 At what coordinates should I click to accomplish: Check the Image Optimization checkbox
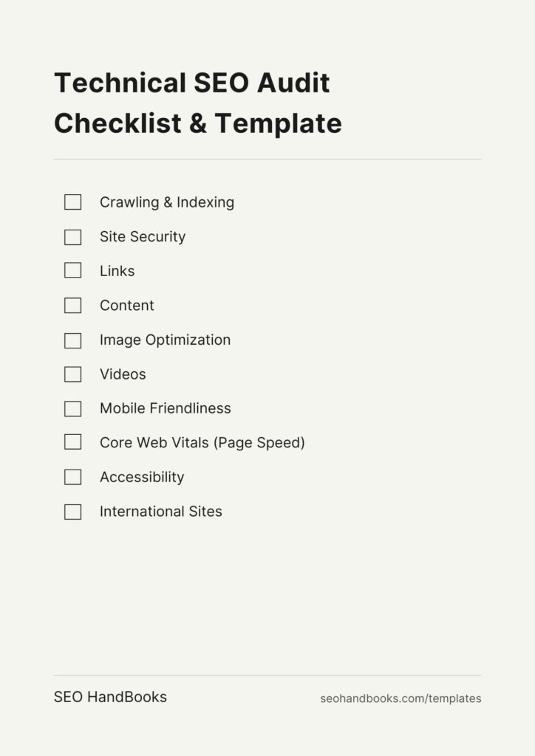73,341
